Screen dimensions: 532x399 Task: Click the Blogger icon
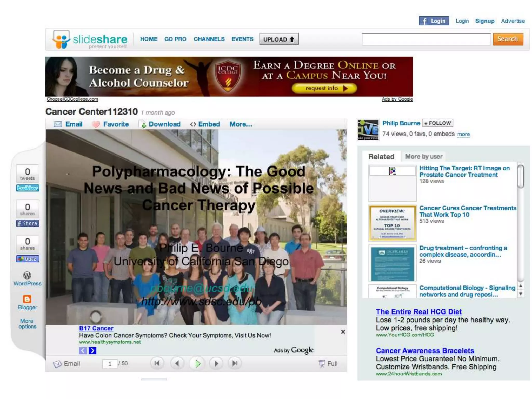tap(27, 299)
